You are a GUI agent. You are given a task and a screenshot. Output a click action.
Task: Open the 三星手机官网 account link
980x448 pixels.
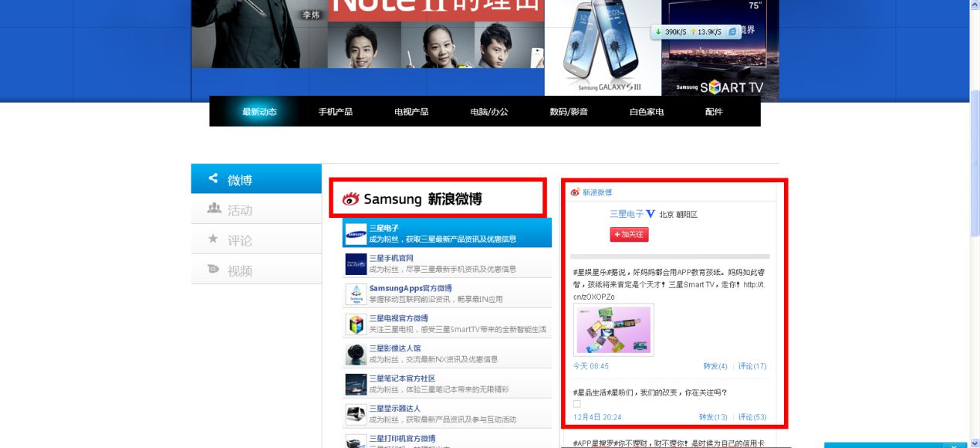391,258
